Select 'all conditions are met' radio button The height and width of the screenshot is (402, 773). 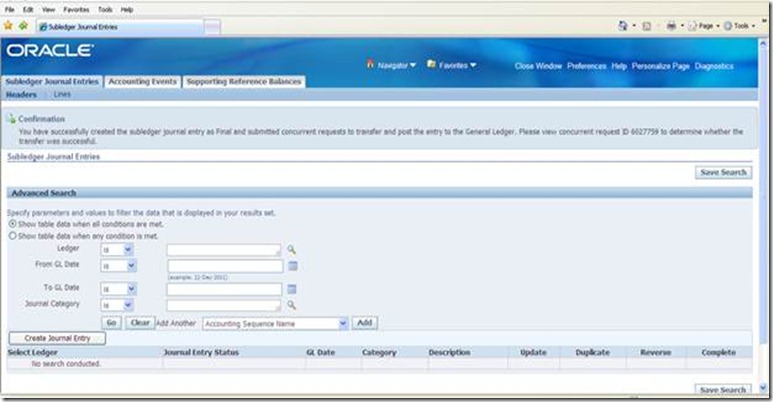12,223
